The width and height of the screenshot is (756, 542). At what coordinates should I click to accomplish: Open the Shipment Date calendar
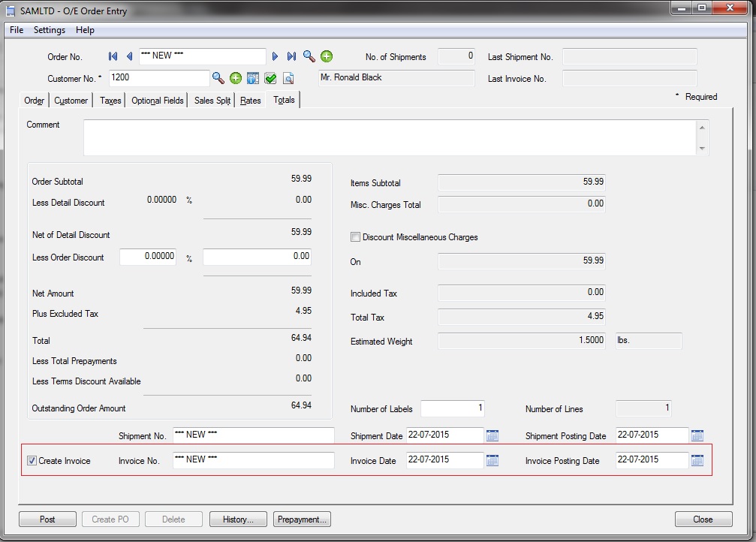click(x=492, y=435)
